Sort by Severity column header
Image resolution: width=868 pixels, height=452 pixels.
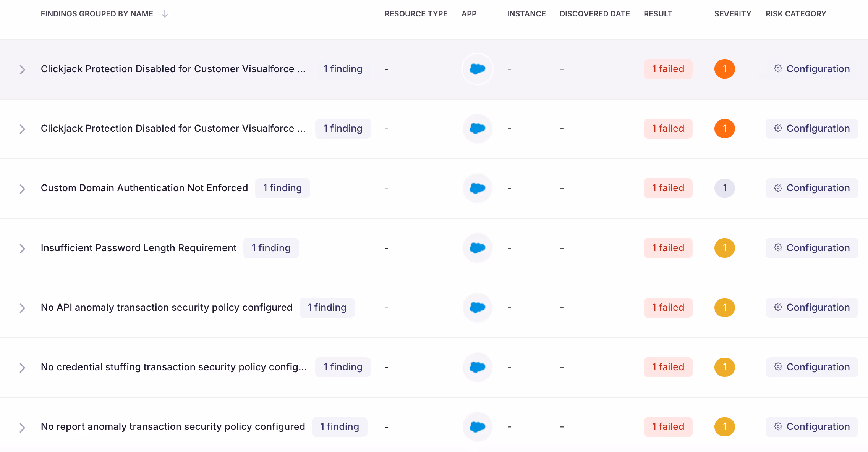tap(732, 14)
